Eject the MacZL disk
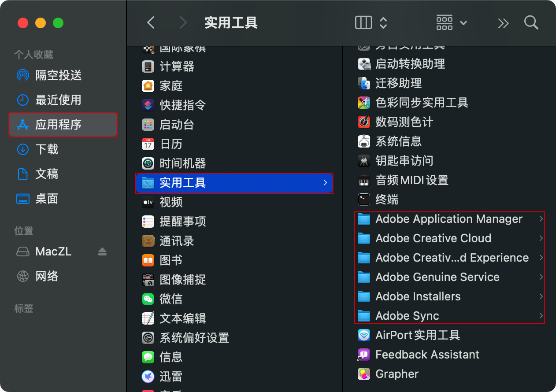 click(102, 251)
